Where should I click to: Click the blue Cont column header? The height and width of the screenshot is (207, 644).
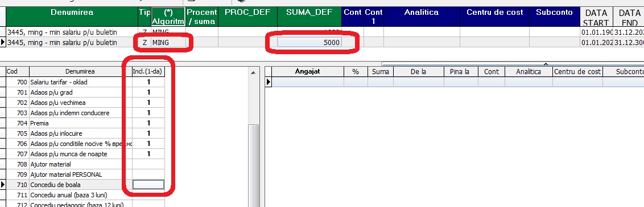(x=353, y=17)
